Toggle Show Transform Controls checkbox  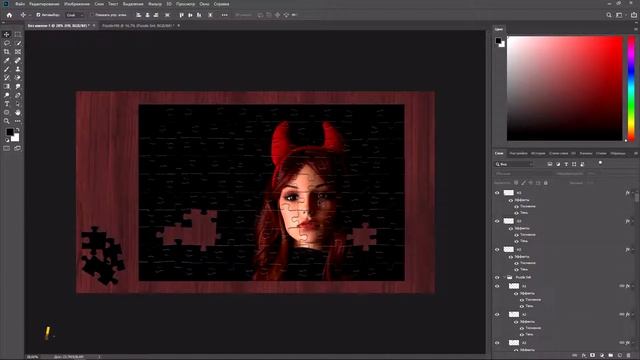(x=92, y=15)
